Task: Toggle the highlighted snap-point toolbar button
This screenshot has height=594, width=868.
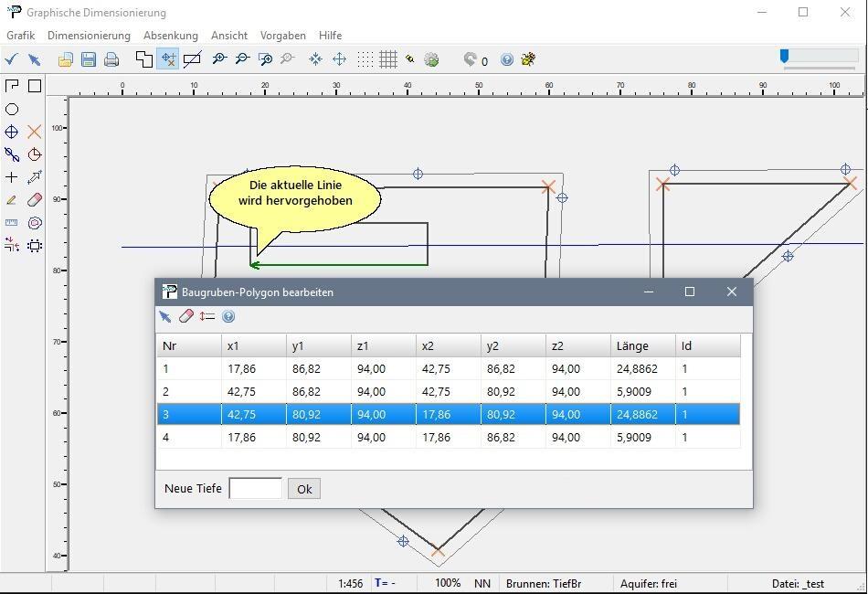Action: 168,59
